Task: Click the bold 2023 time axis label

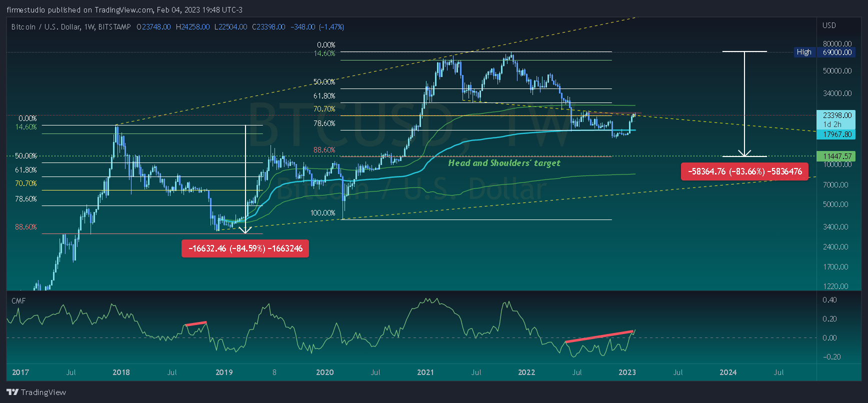Action: coord(627,372)
